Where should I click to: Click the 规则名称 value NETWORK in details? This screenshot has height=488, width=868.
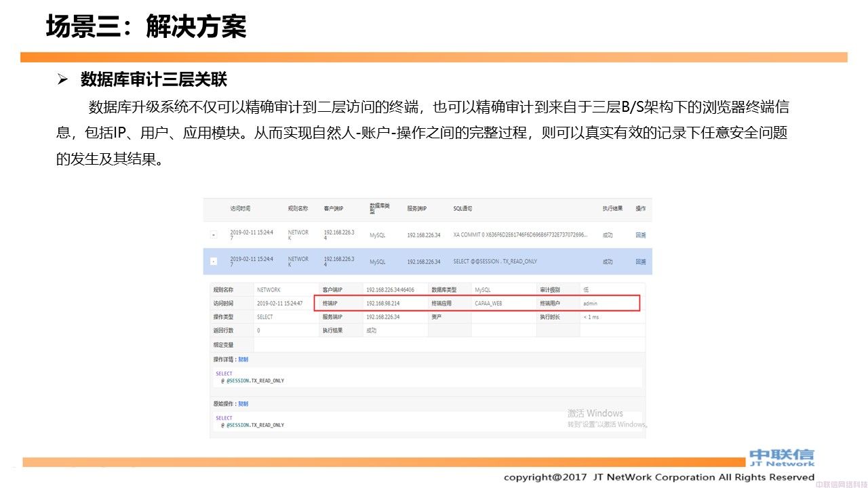point(269,289)
